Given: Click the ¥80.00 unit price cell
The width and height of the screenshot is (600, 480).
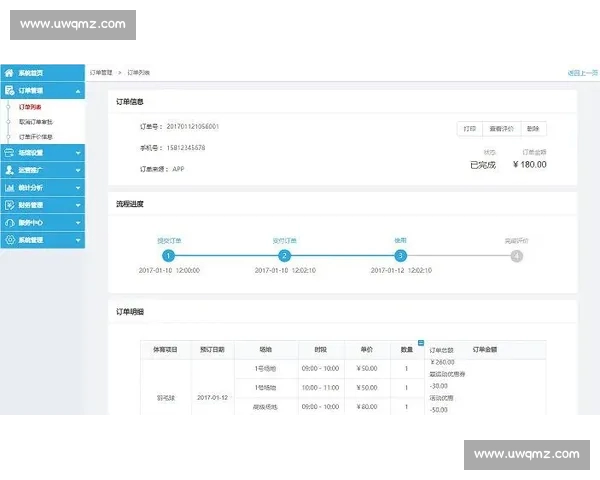Looking at the screenshot, I should [x=367, y=407].
